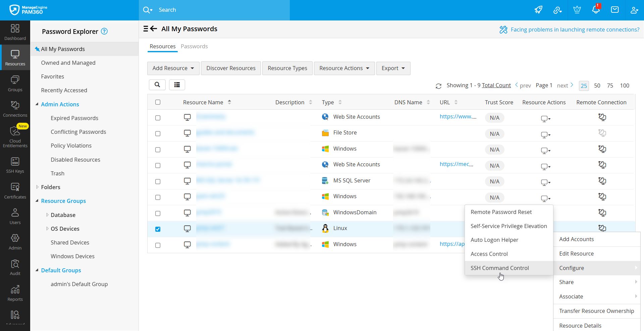
Task: Open remote connection for the MS SQL Server row
Action: (x=602, y=181)
